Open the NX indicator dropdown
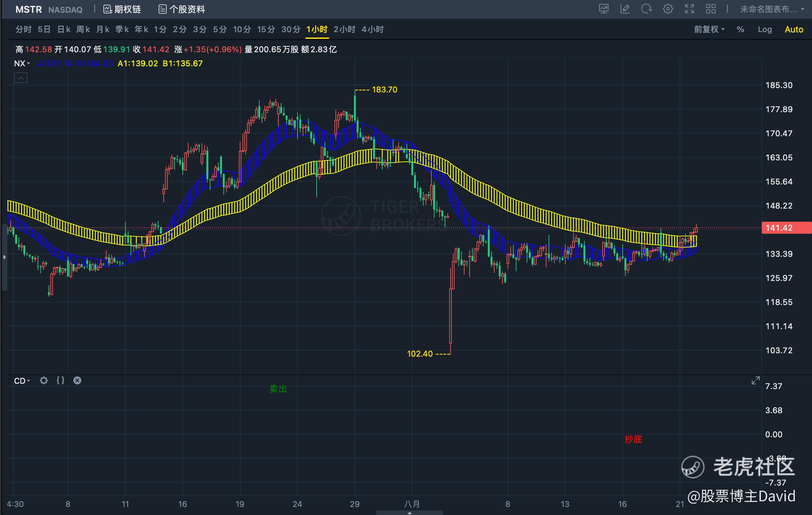Viewport: 812px width, 515px height. coord(22,63)
